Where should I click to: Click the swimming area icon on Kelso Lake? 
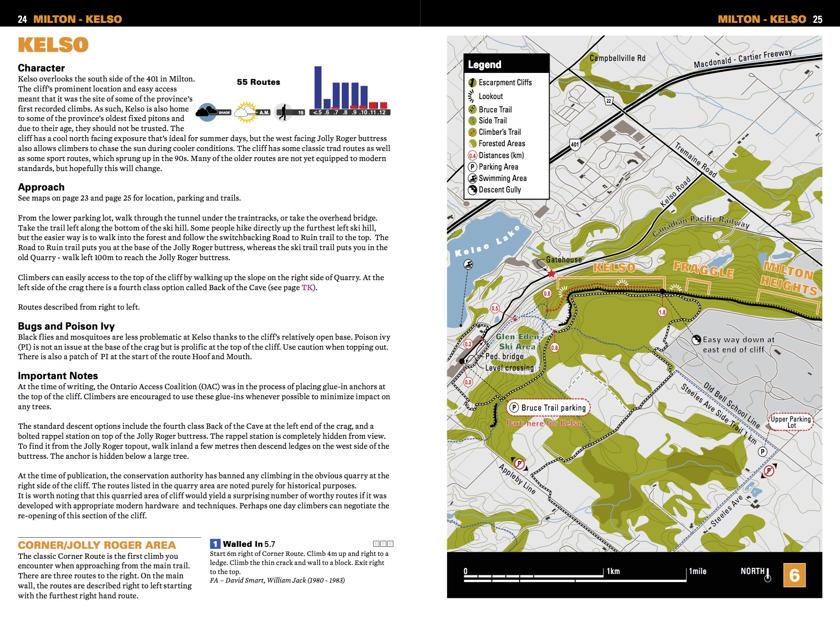[x=469, y=264]
